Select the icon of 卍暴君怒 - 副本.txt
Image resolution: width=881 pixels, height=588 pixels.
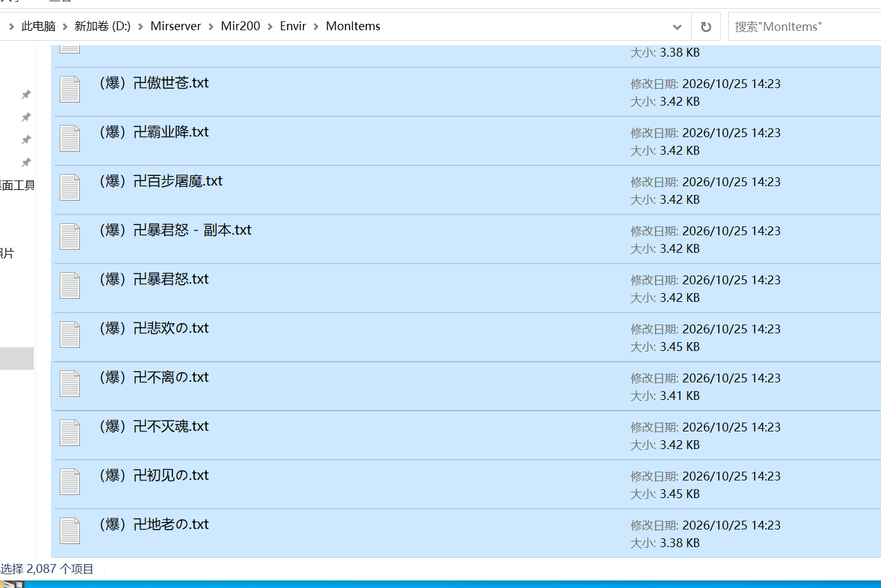(x=70, y=236)
